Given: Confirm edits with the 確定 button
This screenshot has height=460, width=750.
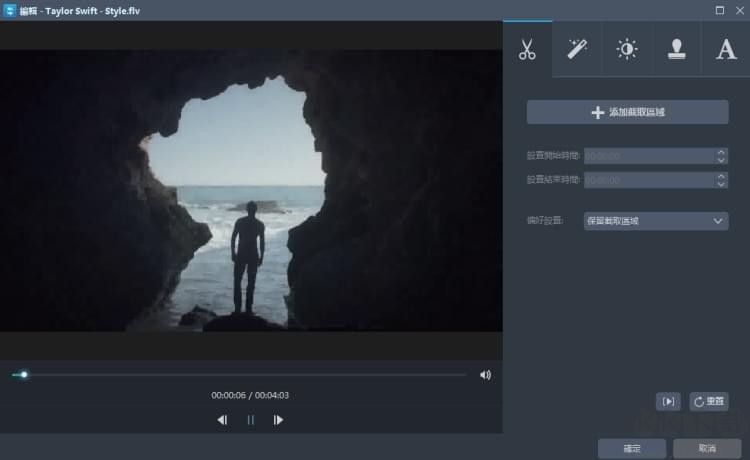Looking at the screenshot, I should 632,449.
